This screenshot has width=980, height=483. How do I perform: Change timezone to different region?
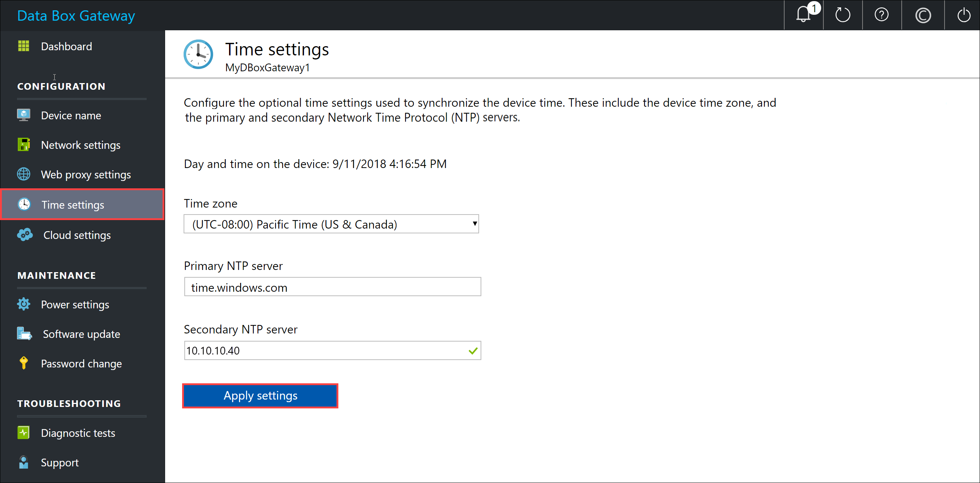coord(332,224)
